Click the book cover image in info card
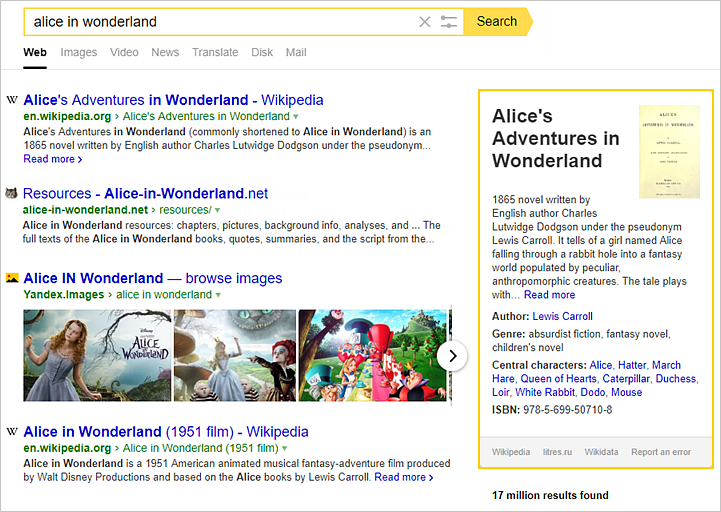The height and width of the screenshot is (512, 721). [670, 152]
